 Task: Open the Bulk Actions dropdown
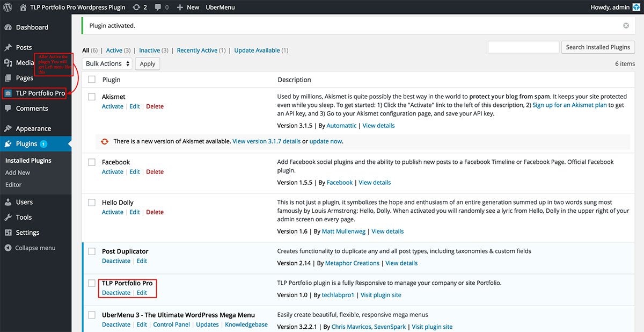click(x=107, y=63)
